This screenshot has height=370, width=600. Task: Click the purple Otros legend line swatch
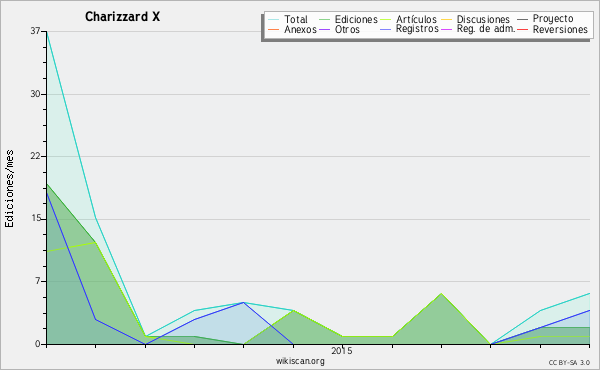click(324, 29)
